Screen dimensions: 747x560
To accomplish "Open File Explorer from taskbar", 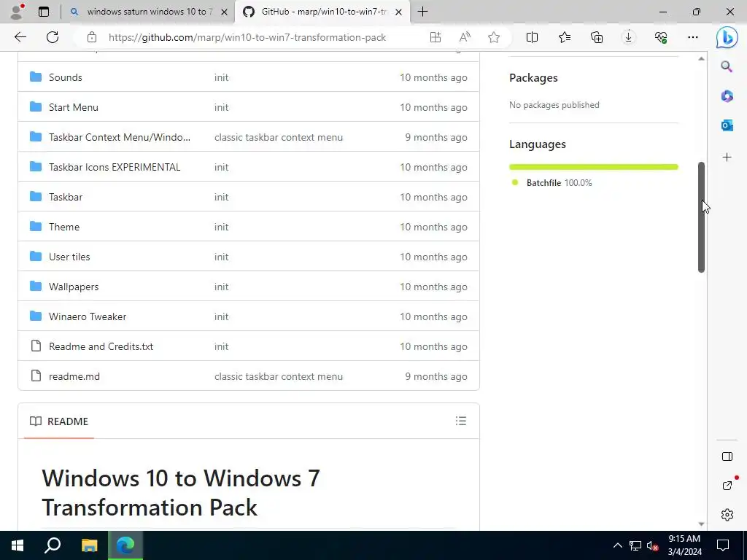I will (x=89, y=545).
